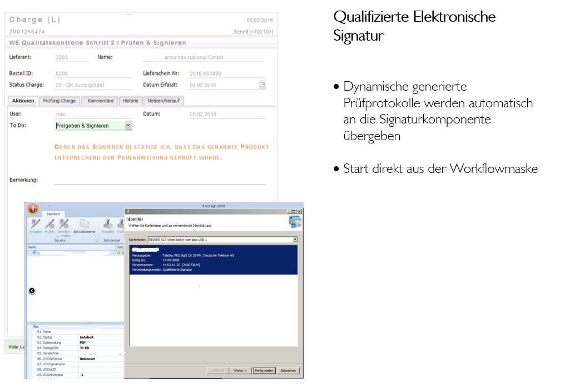Click property row 02. Status

click(x=78, y=338)
